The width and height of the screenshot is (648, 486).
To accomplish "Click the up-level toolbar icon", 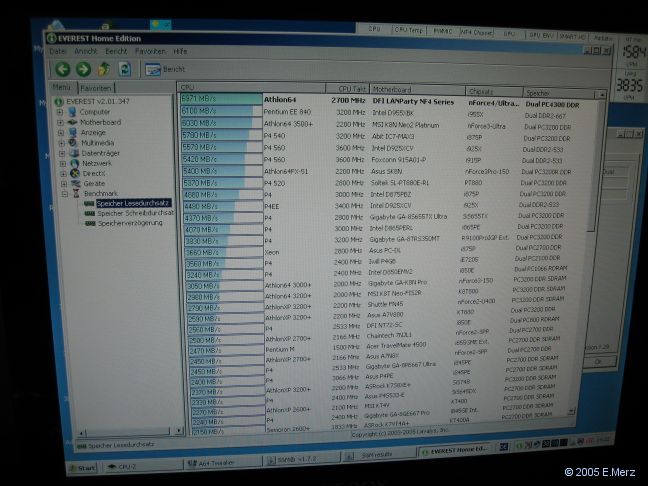I will pyautogui.click(x=104, y=69).
